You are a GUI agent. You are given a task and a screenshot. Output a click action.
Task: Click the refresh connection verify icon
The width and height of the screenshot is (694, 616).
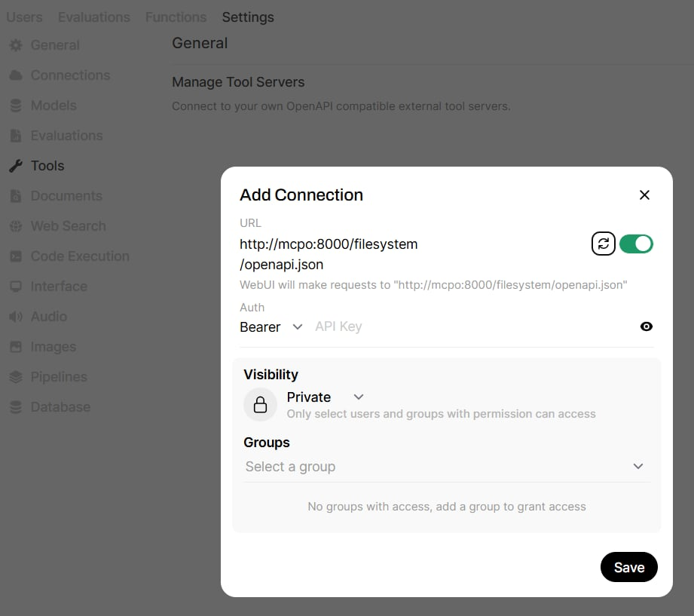point(604,244)
